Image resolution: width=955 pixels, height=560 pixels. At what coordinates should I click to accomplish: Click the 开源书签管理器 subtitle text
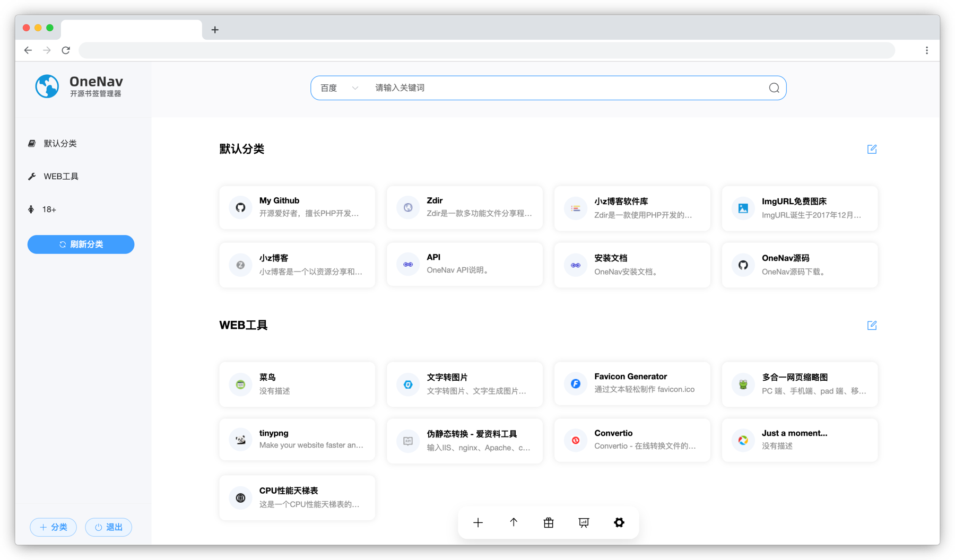[95, 94]
